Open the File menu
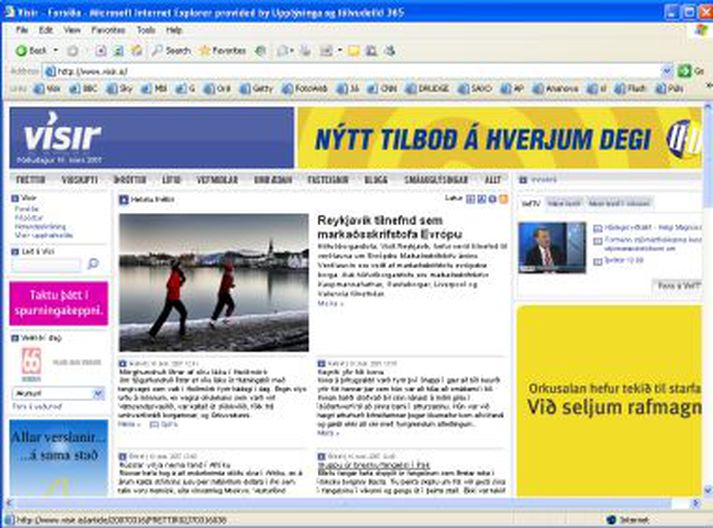713x528 pixels. click(22, 30)
